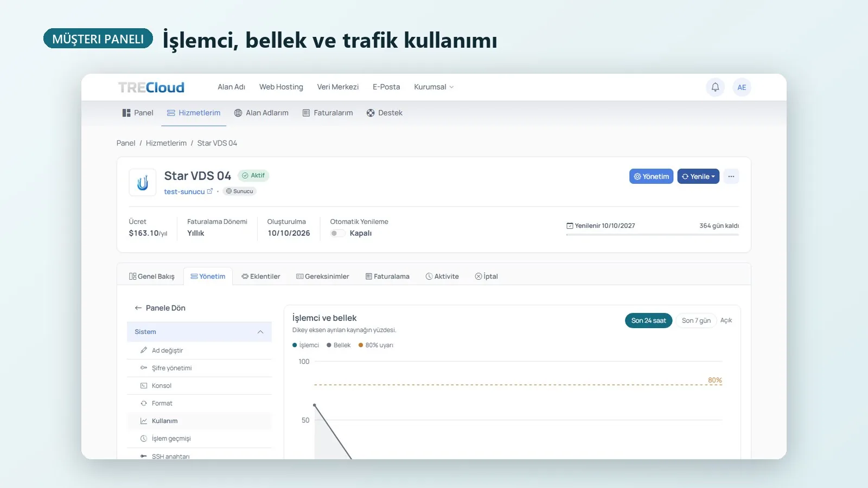The image size is (868, 488).
Task: Click the Panel grid icon in navigation
Action: coord(126,113)
